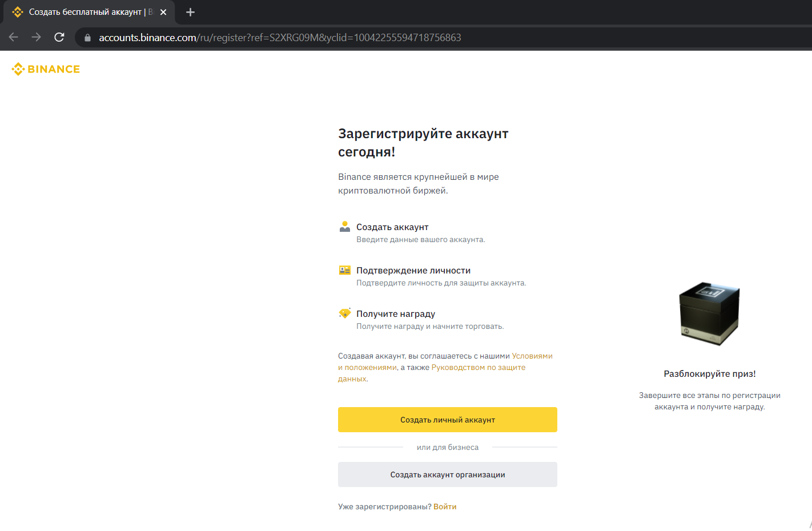The height and width of the screenshot is (531, 812).
Task: Click the black prize box image
Action: point(709,313)
